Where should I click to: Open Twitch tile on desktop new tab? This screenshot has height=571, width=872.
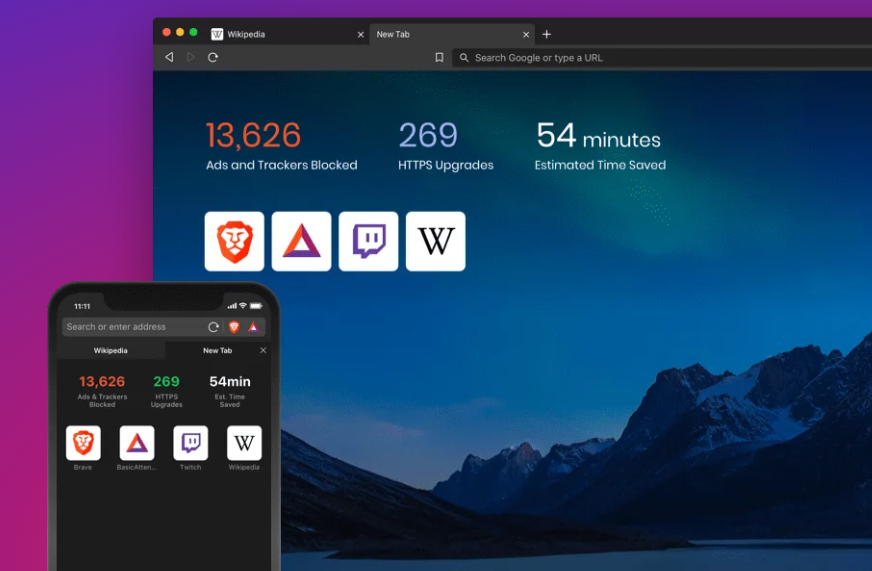(x=368, y=241)
